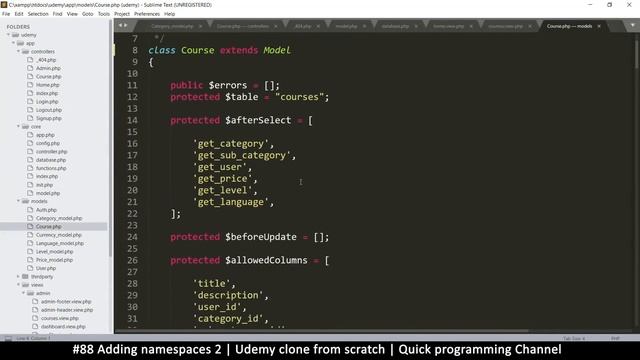Open dashboard.view.php in the sidebar
The height and width of the screenshot is (360, 640).
[x=63, y=327]
